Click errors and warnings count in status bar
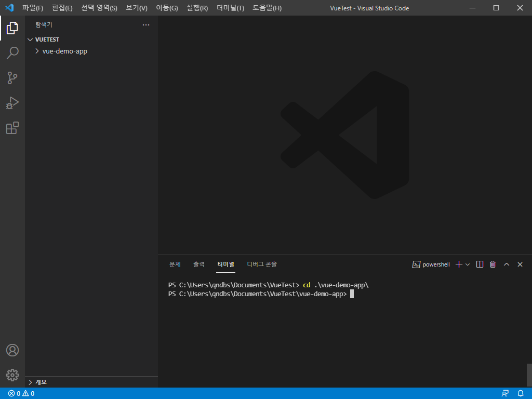Viewport: 532px width, 399px height. (21, 394)
